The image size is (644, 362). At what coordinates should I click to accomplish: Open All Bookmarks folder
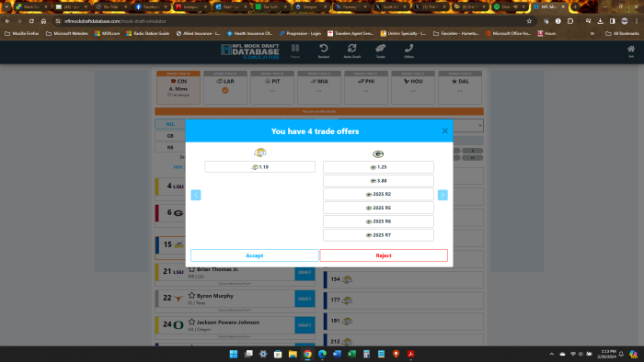click(x=622, y=33)
